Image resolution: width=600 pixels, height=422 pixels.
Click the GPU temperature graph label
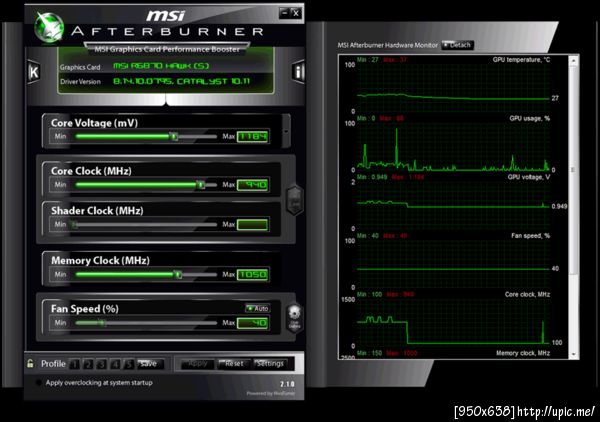tap(521, 60)
